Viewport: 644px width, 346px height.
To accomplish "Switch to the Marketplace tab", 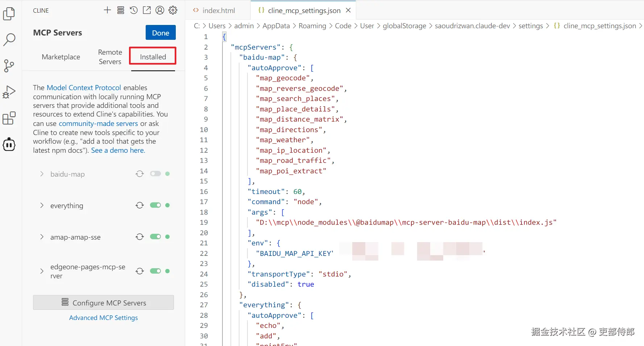I will [x=61, y=57].
